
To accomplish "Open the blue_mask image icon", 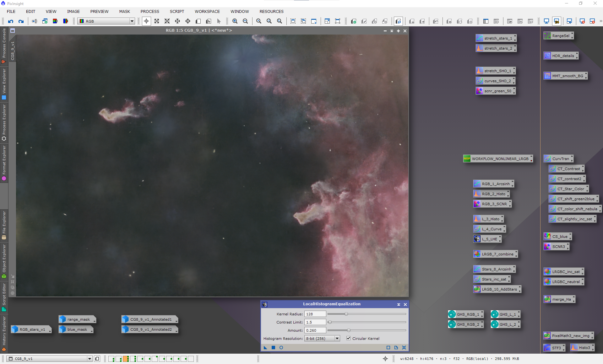I will click(x=76, y=329).
